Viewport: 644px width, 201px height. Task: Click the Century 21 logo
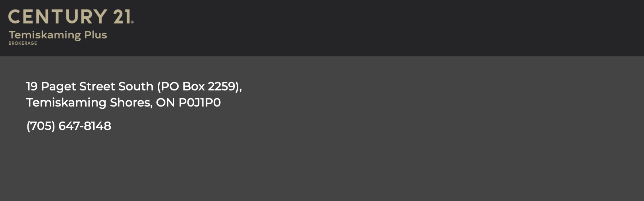point(71,27)
